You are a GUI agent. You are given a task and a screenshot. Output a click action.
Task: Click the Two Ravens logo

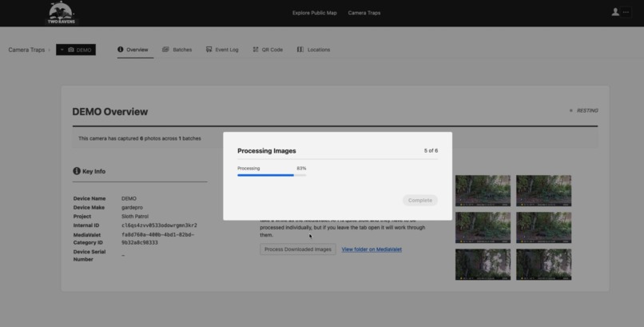pos(62,13)
